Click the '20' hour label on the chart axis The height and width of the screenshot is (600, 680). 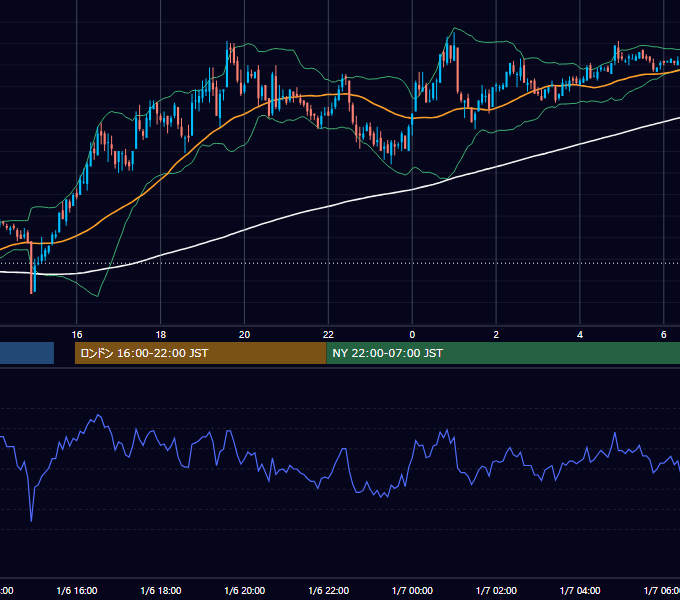point(245,334)
